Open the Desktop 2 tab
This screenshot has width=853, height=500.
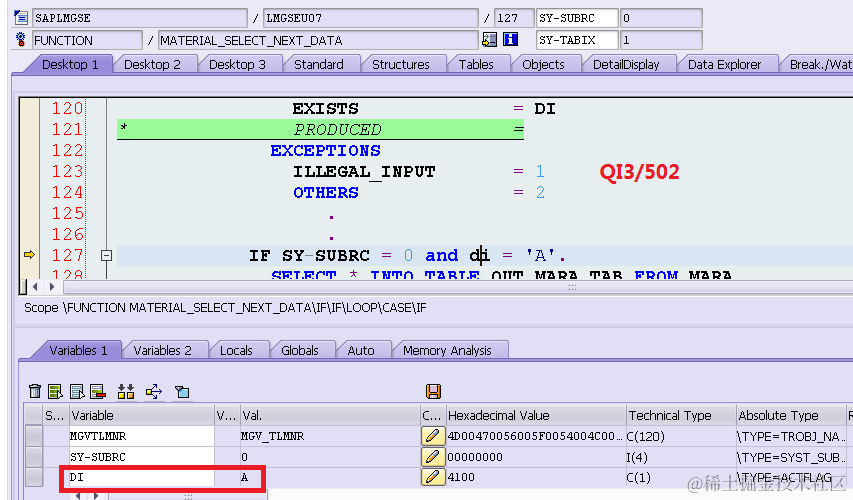[x=152, y=64]
